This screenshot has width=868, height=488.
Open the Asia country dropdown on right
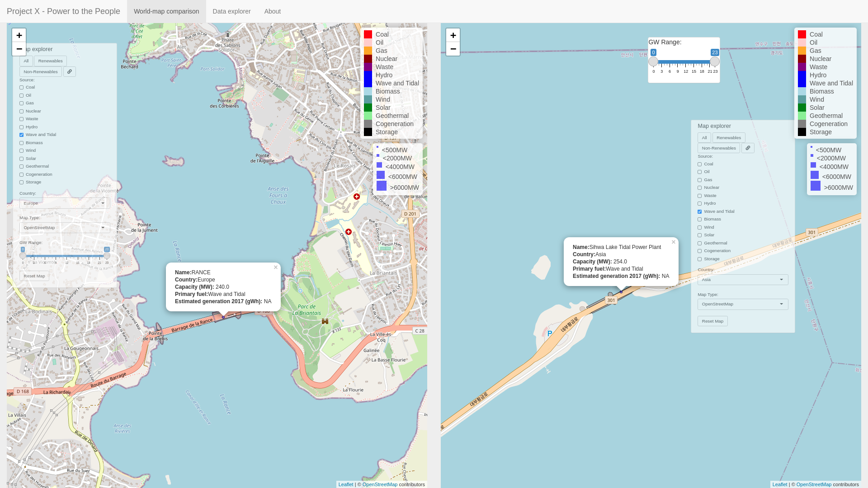click(x=743, y=280)
